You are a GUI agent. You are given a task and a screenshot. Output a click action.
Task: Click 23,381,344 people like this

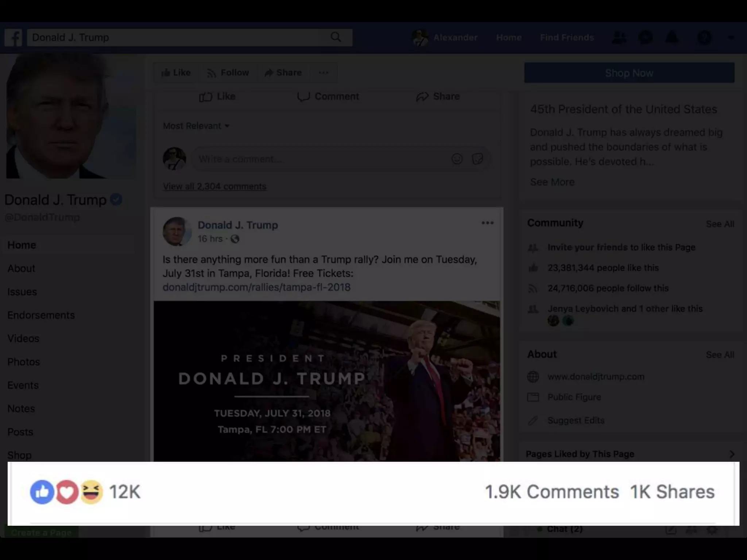tap(603, 268)
